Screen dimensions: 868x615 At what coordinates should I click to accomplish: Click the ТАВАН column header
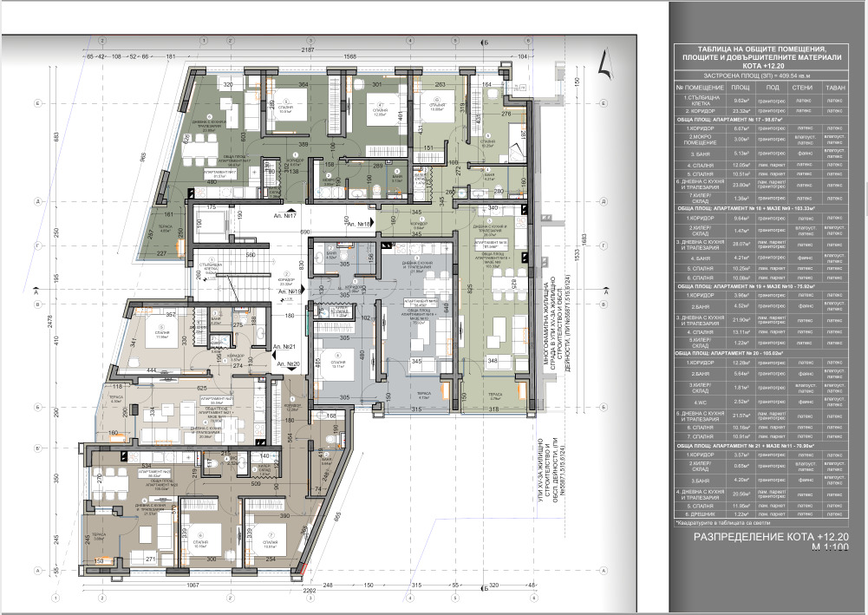coord(834,88)
